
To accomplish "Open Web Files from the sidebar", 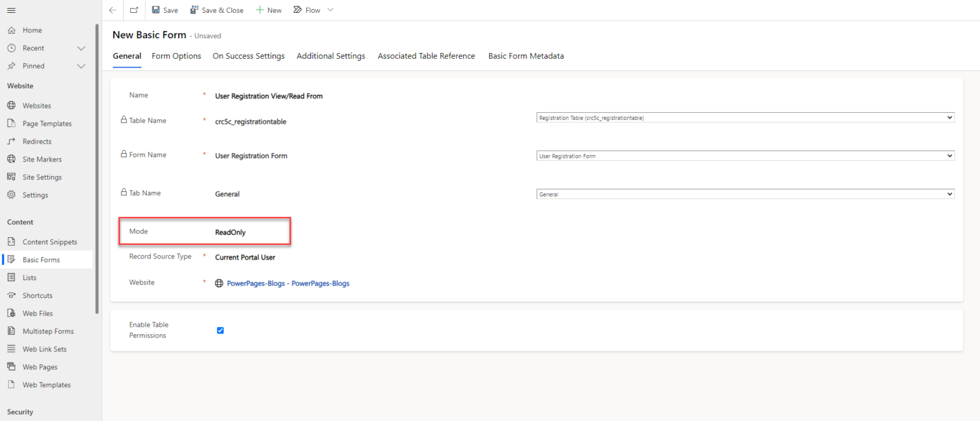I will (36, 313).
